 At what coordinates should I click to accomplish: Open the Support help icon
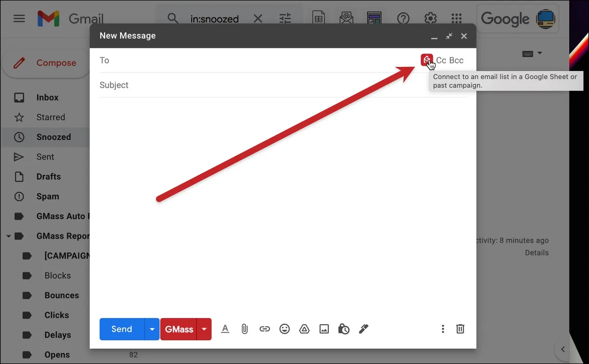coord(403,19)
